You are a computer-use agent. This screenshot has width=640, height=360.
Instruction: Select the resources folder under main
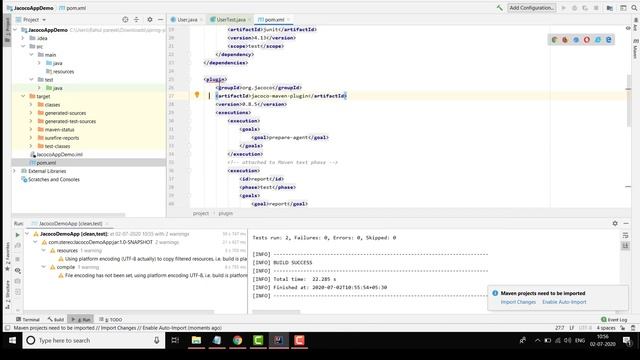coord(60,71)
